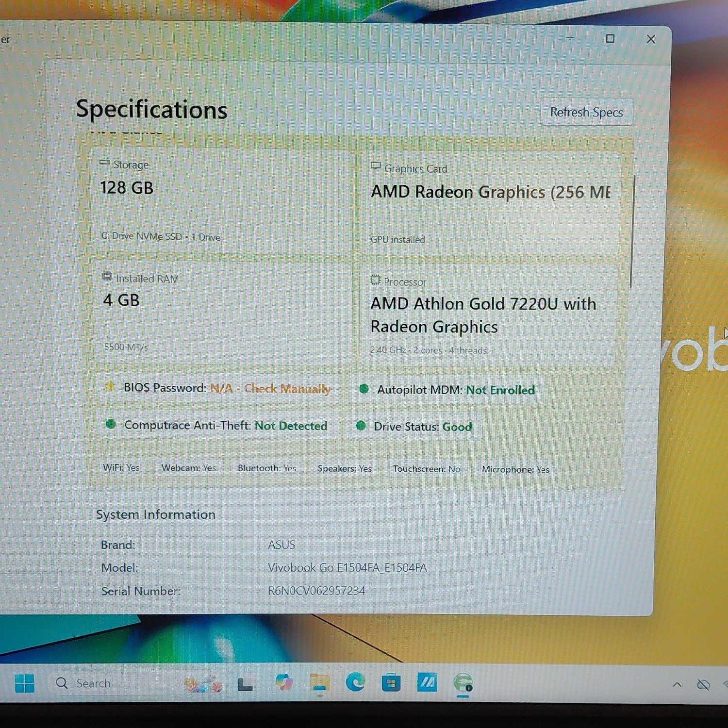Click the Touchscreen: No chip
The width and height of the screenshot is (728, 728).
427,469
